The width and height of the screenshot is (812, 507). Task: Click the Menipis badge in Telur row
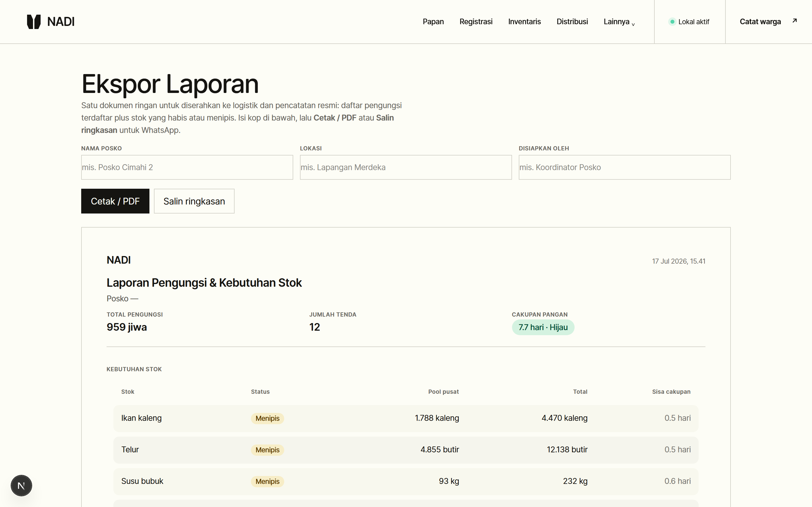tap(267, 450)
